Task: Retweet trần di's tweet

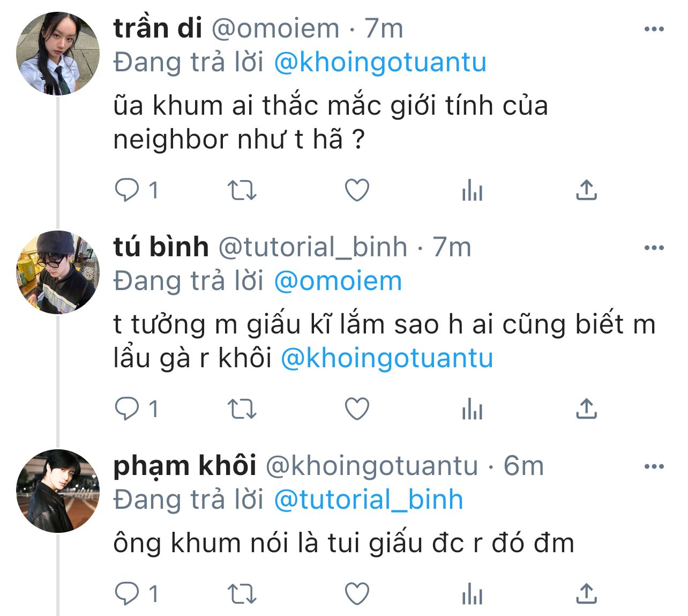Action: click(x=242, y=190)
